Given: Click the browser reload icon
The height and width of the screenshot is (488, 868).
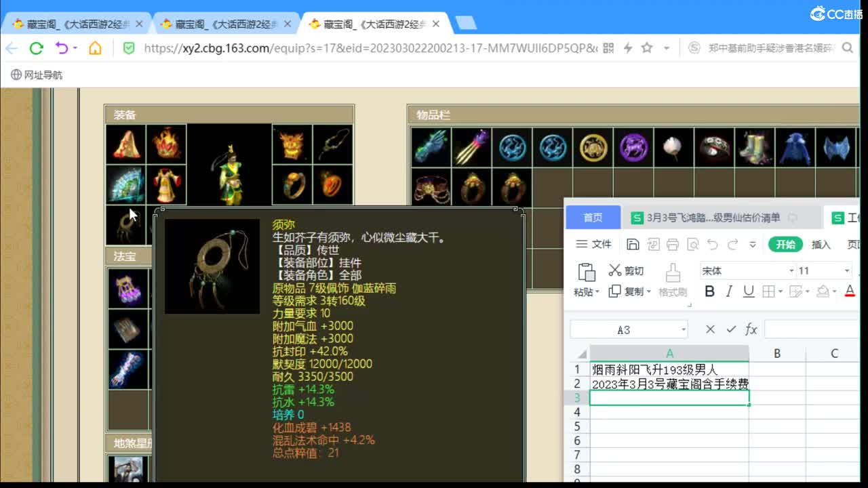Looking at the screenshot, I should point(37,49).
